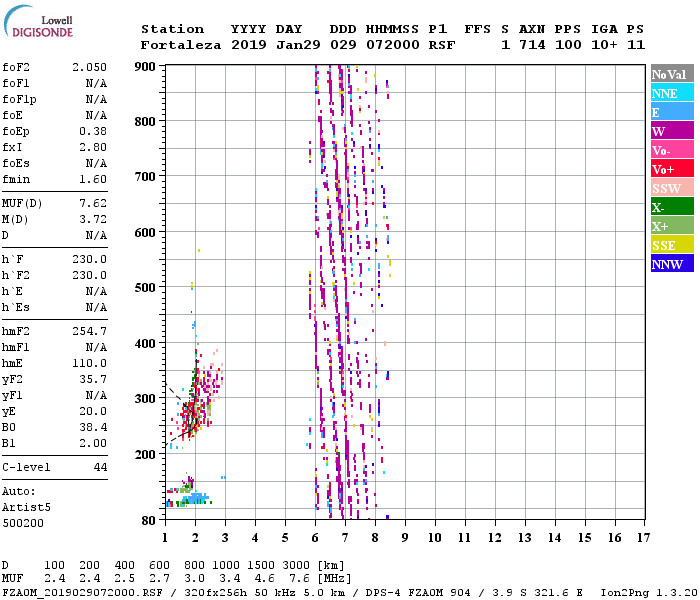
Task: Click the yF2 value 35.7
Action: point(93,379)
